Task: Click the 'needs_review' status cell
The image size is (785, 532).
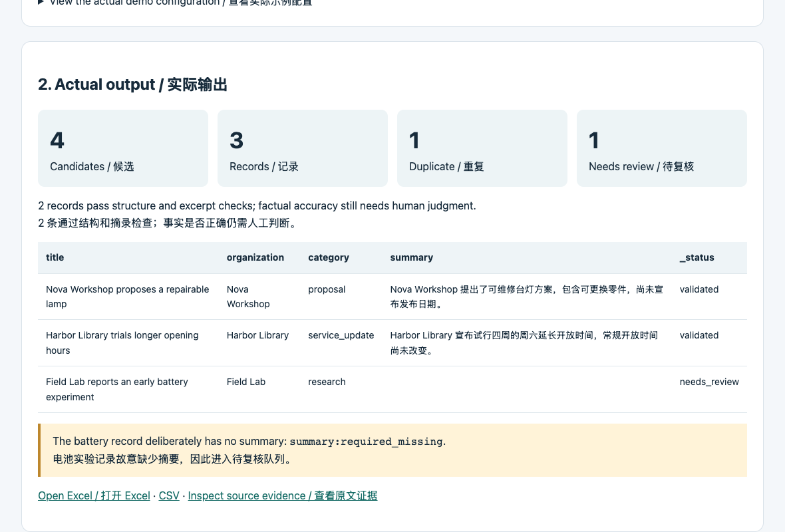Action: click(709, 382)
